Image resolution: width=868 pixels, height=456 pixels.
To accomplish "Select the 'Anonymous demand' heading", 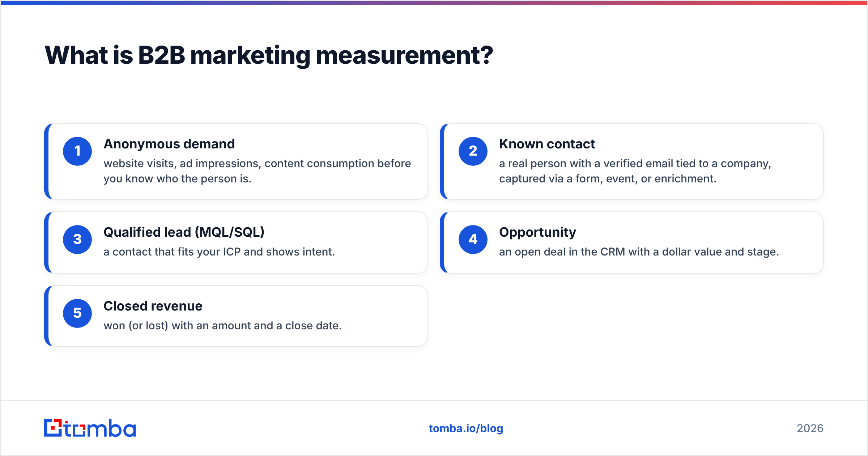I will 169,144.
